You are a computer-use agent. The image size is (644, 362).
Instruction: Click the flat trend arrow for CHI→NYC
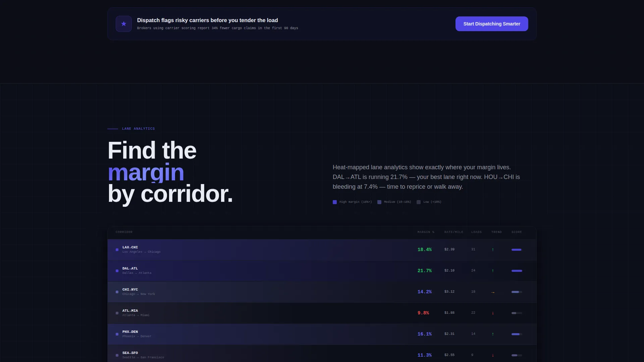493,292
